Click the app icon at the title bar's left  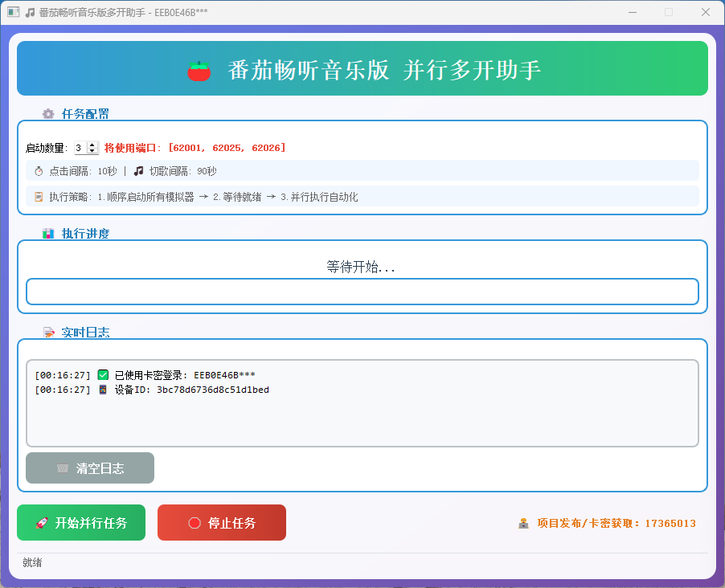(x=14, y=12)
